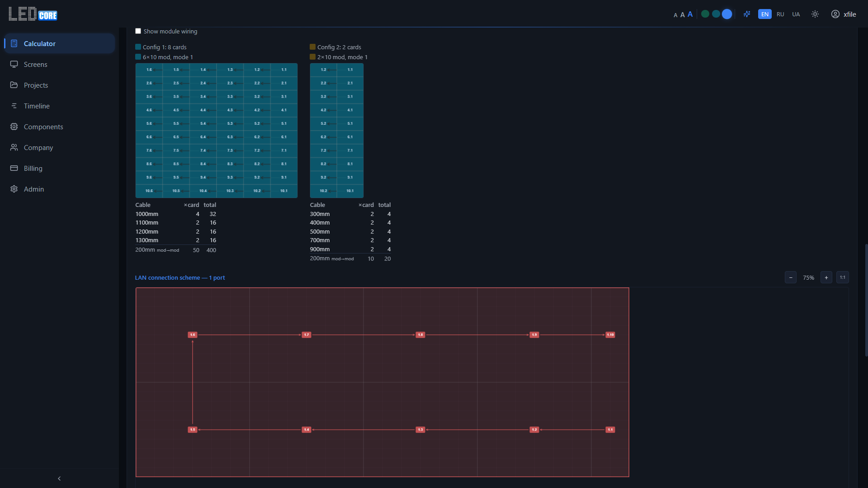This screenshot has width=868, height=488.
Task: Click card node 1.6 in LAN scheme
Action: coord(193,335)
